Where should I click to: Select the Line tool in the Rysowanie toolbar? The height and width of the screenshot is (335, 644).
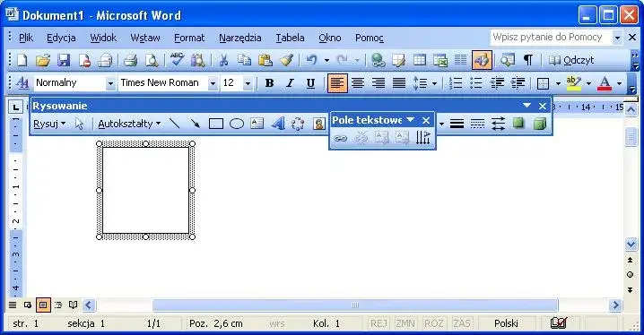coord(175,124)
